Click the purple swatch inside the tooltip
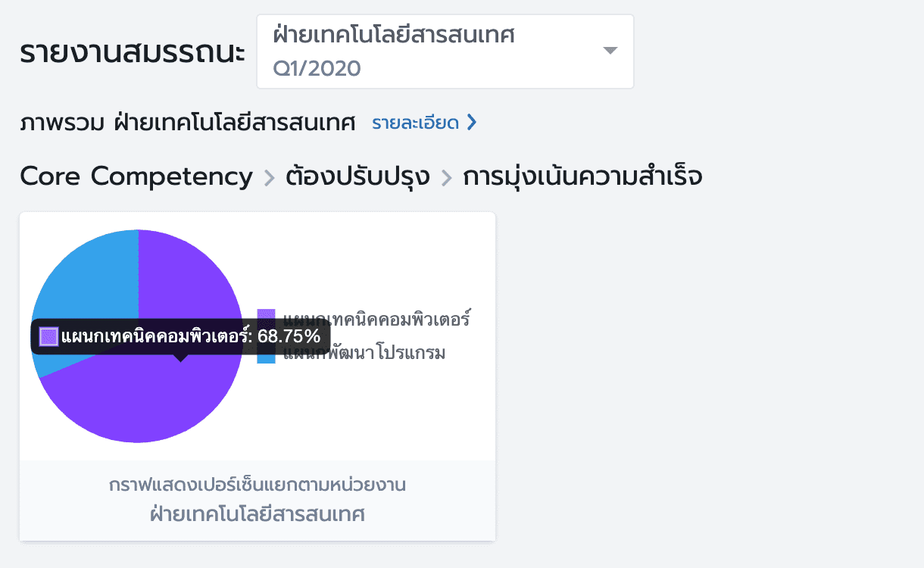The height and width of the screenshot is (568, 924). pos(48,336)
